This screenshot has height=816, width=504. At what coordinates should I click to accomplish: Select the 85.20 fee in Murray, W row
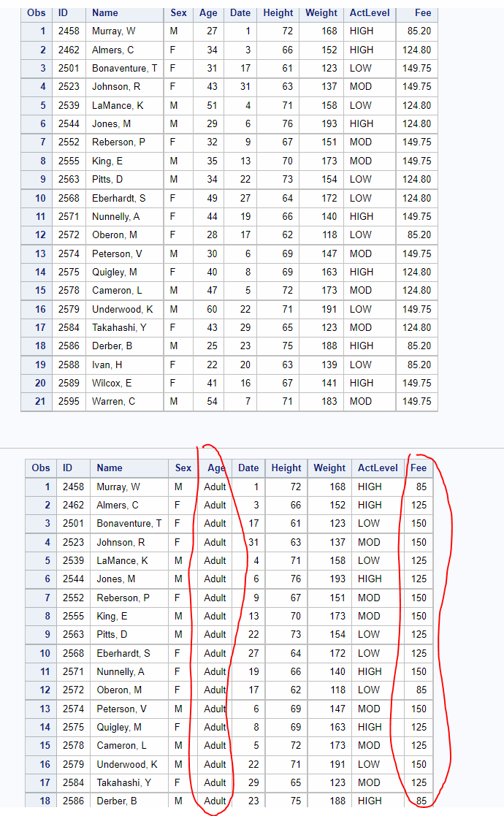(x=419, y=31)
